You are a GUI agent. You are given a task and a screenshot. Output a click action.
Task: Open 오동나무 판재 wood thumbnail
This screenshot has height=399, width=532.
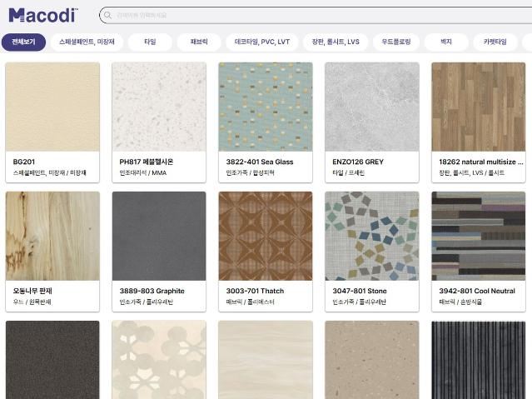coord(52,236)
